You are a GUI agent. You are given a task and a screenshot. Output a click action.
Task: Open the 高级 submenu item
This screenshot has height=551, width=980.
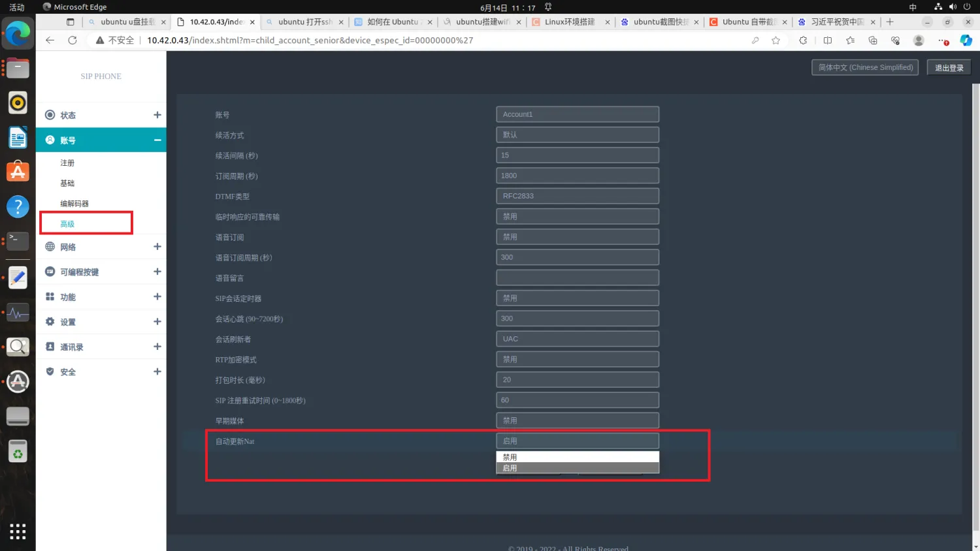tap(67, 224)
